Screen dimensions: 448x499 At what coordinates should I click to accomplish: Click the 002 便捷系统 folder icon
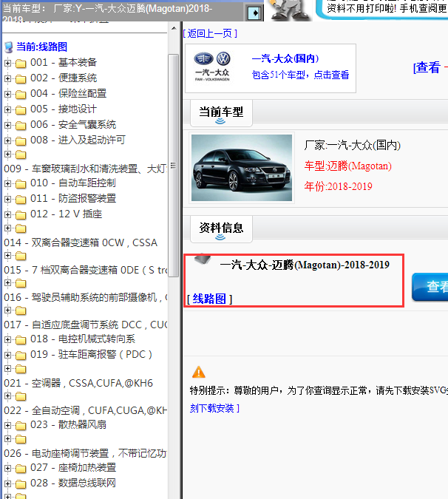click(21, 78)
